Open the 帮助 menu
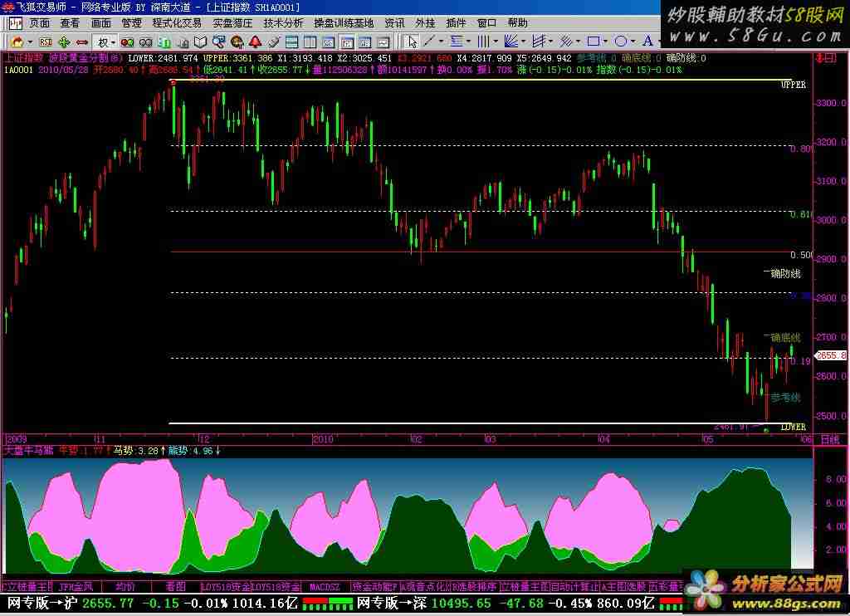 (x=517, y=22)
